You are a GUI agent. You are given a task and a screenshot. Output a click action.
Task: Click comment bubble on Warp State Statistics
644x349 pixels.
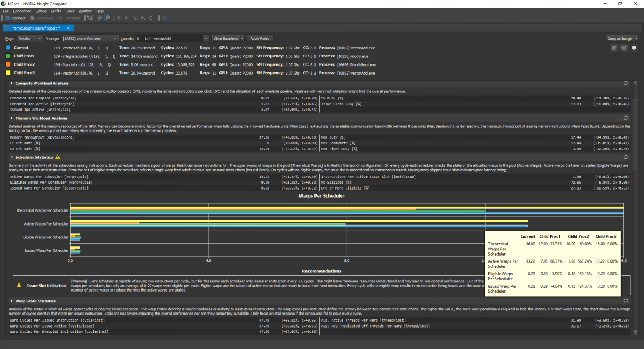coord(626,301)
